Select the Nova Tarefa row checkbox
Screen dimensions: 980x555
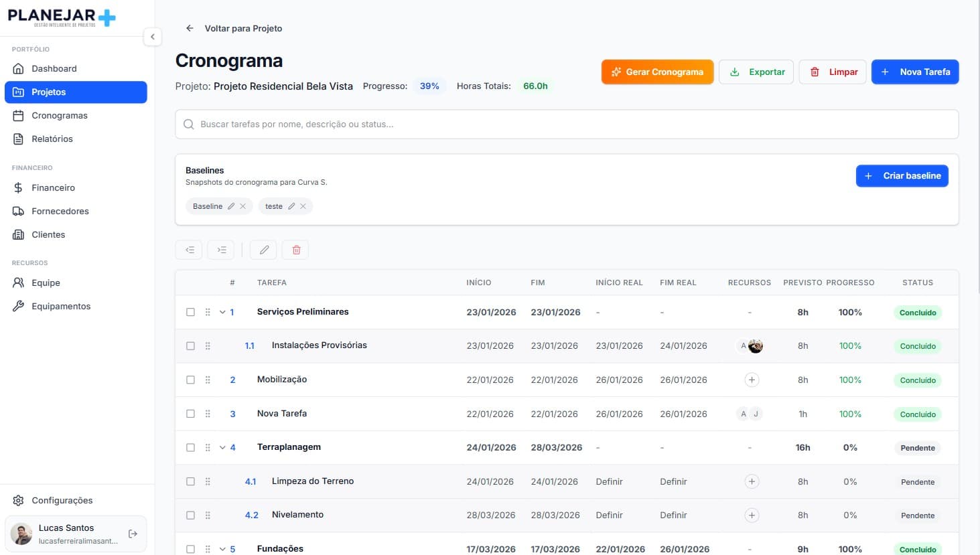(190, 414)
